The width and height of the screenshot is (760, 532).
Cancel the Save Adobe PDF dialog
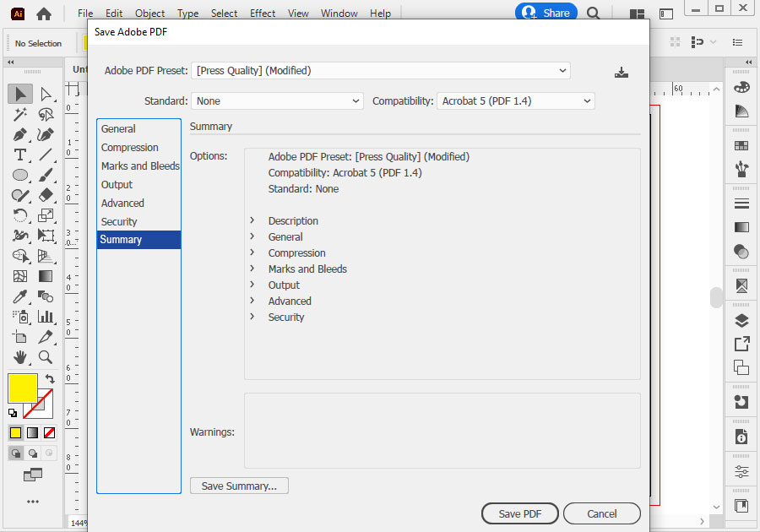pos(601,513)
